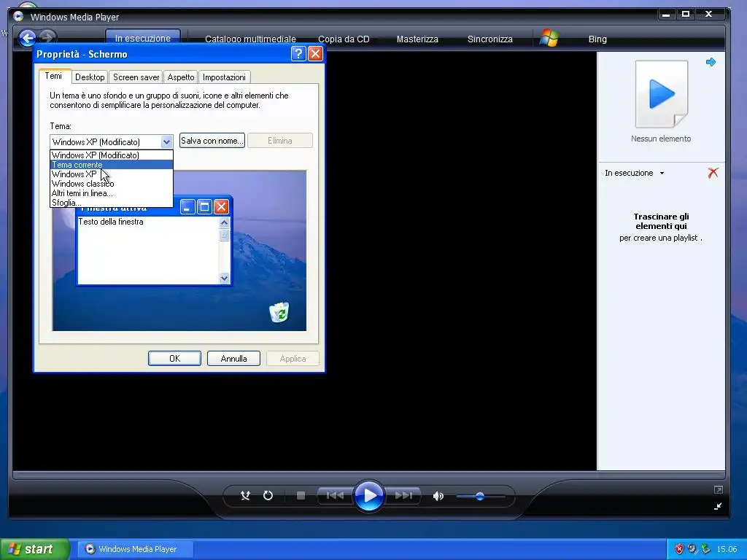This screenshot has height=560, width=747.
Task: Switch to the Screen saver tab
Action: click(x=136, y=77)
